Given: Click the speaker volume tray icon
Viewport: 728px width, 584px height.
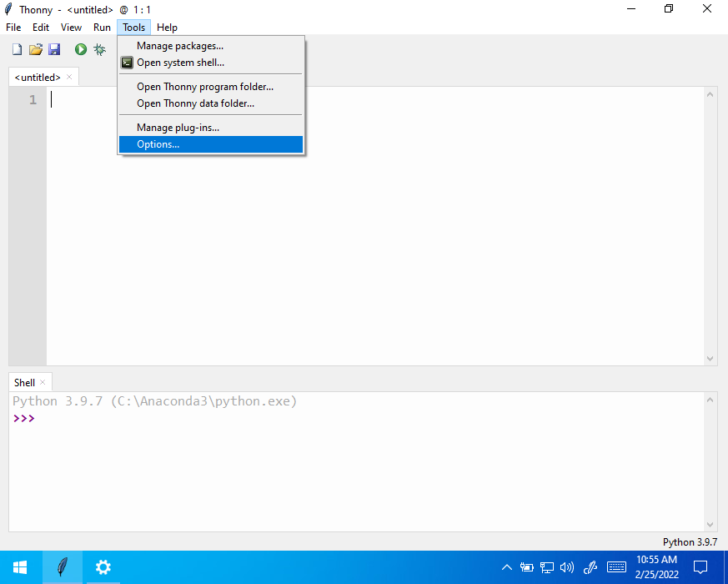Looking at the screenshot, I should pyautogui.click(x=567, y=567).
